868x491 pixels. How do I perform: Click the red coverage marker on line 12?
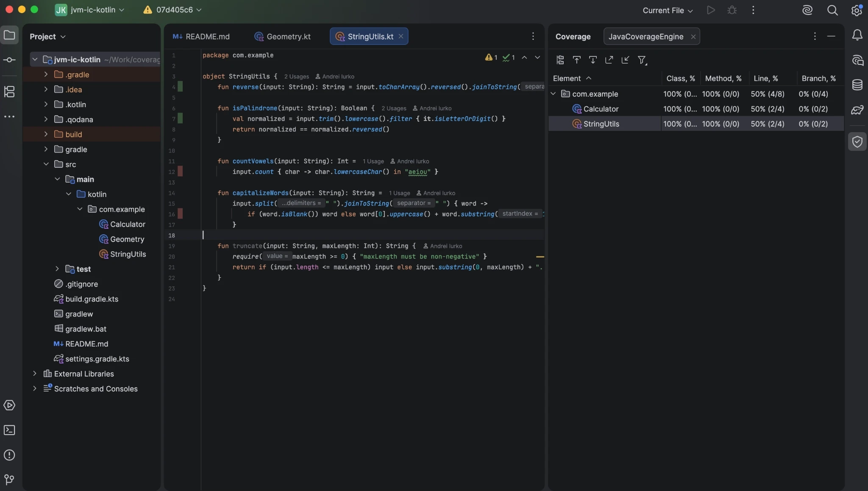coord(180,172)
